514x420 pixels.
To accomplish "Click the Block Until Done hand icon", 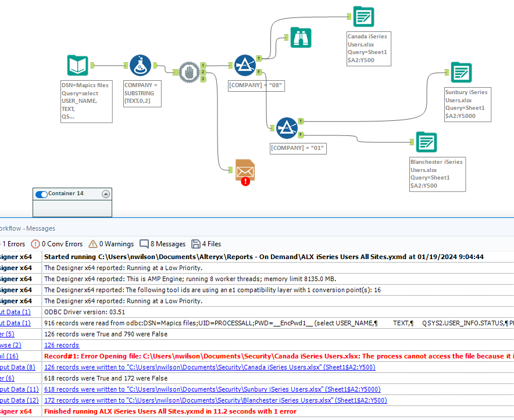I will (x=190, y=71).
